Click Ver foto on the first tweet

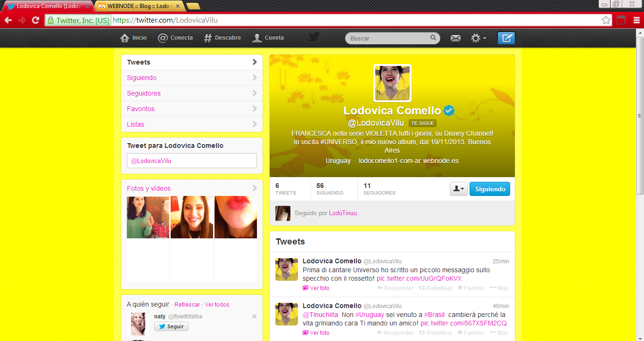[319, 288]
